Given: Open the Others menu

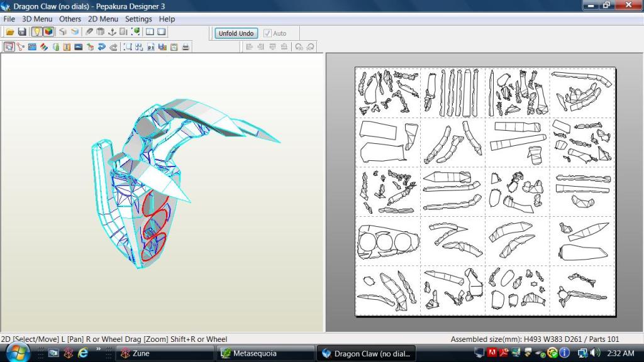Looking at the screenshot, I should coord(70,19).
